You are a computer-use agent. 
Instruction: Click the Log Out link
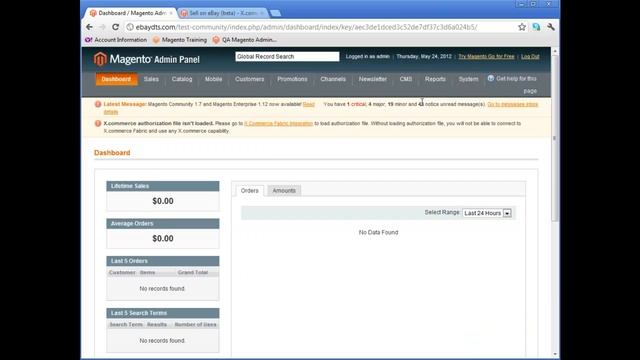[530, 56]
